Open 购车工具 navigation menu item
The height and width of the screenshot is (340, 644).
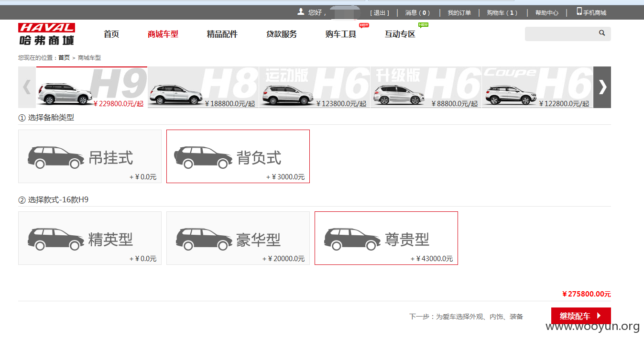(341, 34)
